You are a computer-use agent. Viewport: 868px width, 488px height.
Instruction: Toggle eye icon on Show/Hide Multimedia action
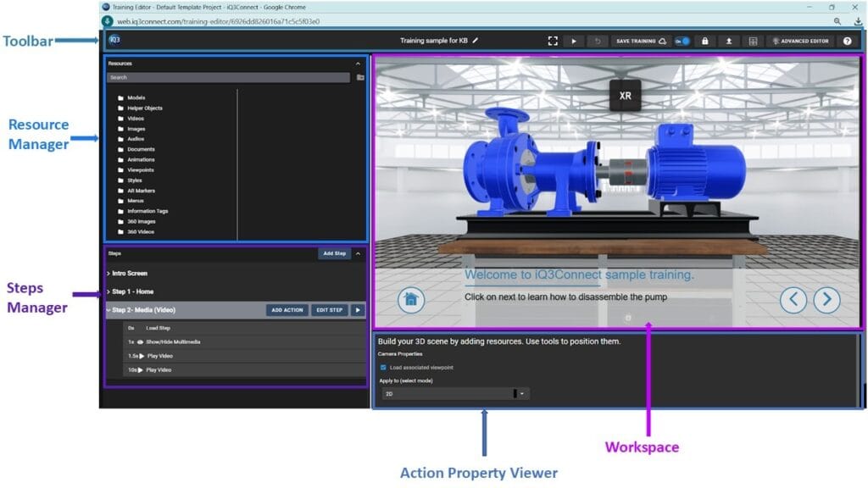tap(140, 341)
